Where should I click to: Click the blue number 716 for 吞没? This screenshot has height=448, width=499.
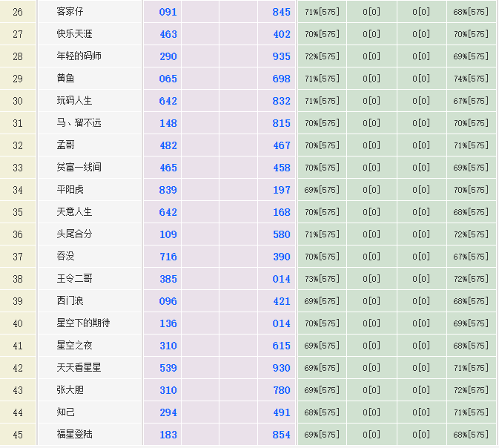[168, 257]
